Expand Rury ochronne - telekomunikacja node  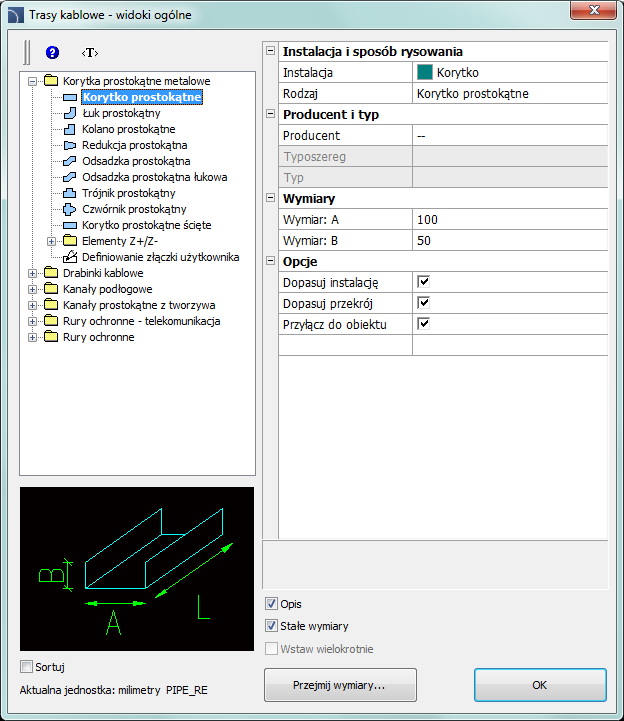pos(32,321)
